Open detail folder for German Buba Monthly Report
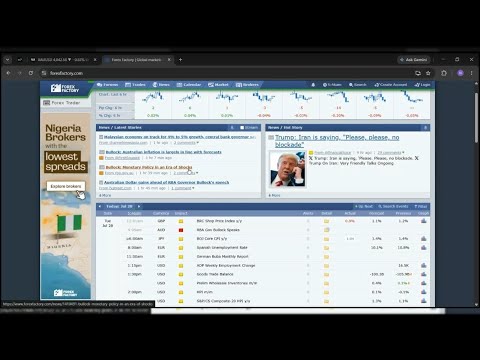480x360 pixels. [326, 257]
